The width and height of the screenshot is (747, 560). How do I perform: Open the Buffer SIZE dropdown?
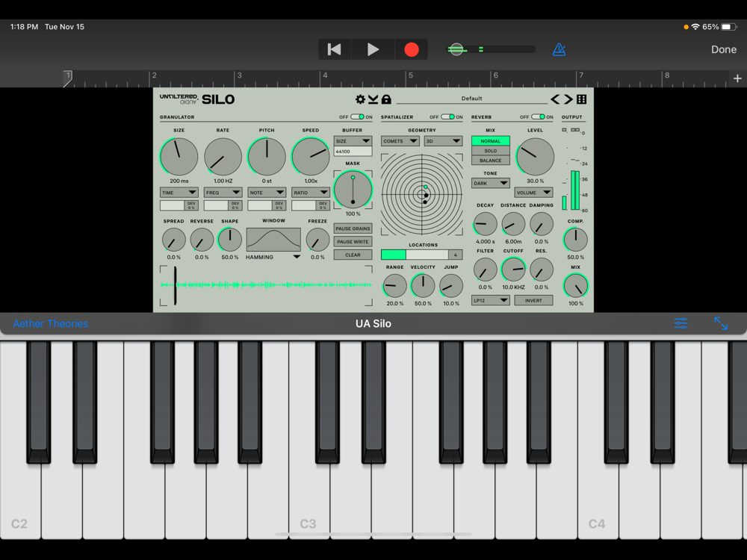click(x=353, y=141)
